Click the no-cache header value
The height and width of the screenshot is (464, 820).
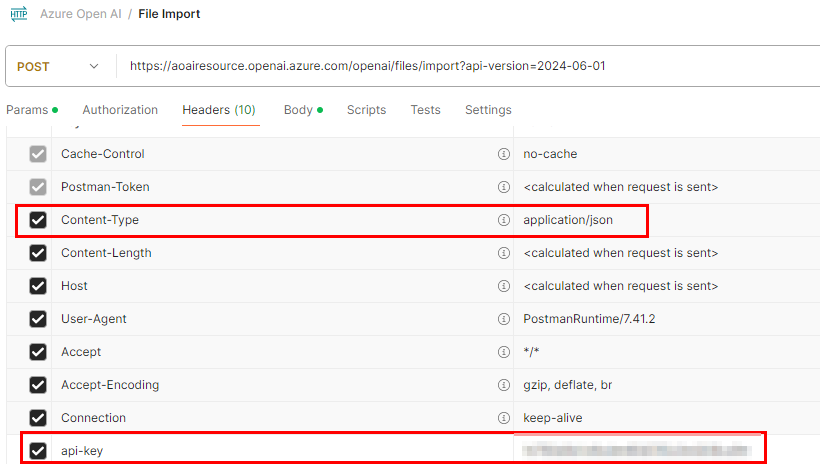point(550,154)
